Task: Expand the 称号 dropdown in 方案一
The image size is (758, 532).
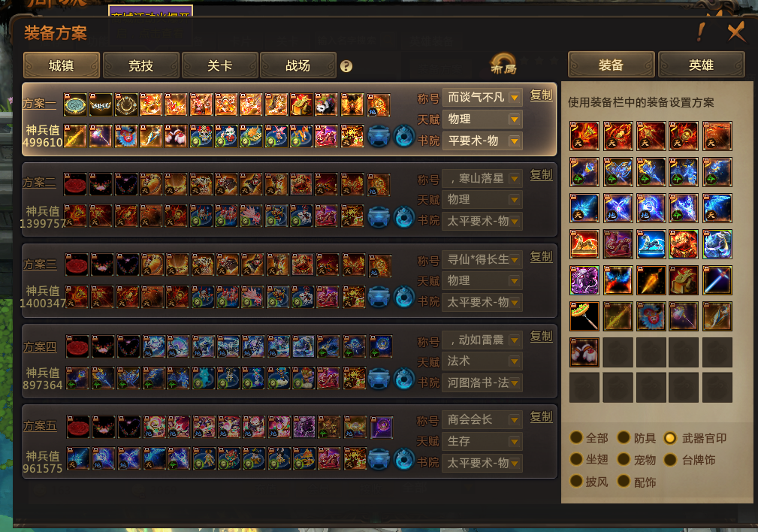Action: click(482, 98)
